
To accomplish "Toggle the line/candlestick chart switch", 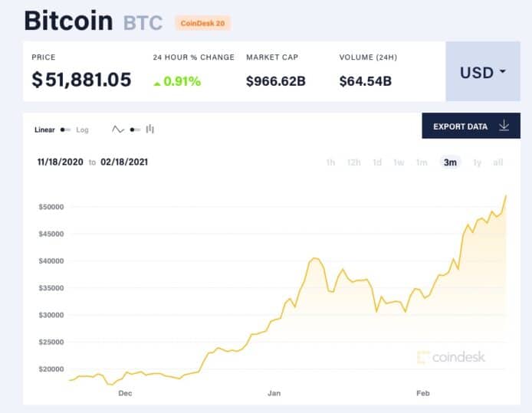I will pyautogui.click(x=135, y=129).
